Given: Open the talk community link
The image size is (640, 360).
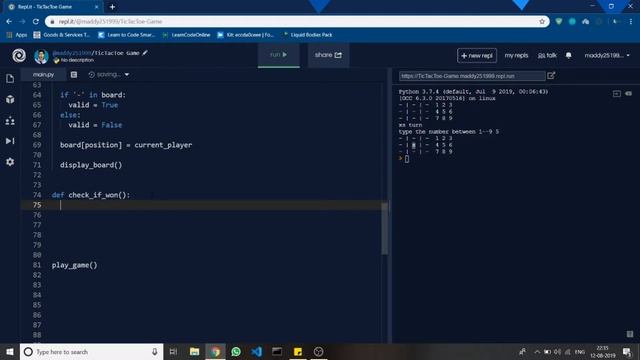Looking at the screenshot, I should [x=547, y=55].
